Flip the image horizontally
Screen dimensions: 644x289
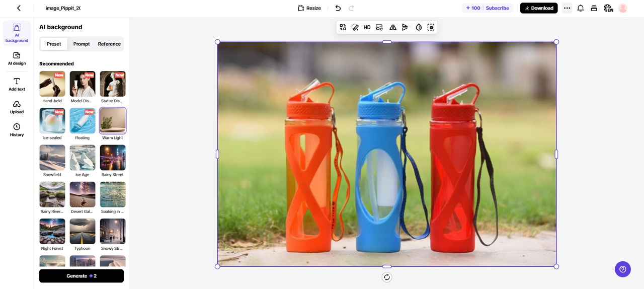(393, 27)
